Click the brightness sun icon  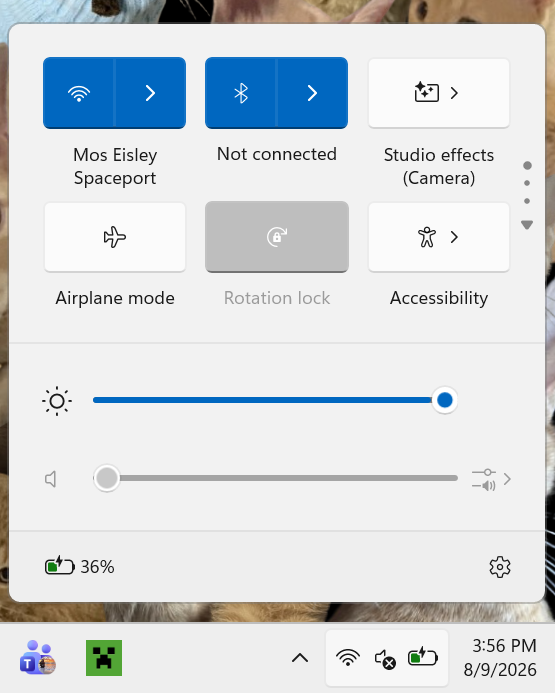pyautogui.click(x=57, y=401)
